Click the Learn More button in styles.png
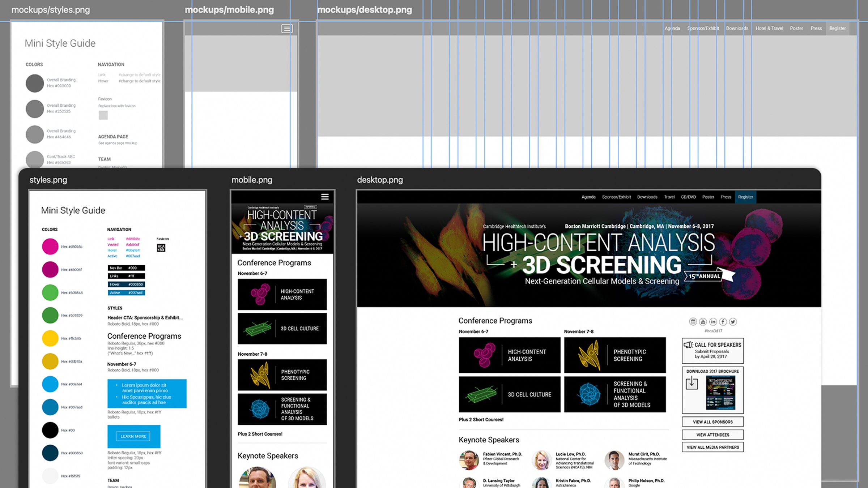This screenshot has height=488, width=868. click(x=133, y=436)
